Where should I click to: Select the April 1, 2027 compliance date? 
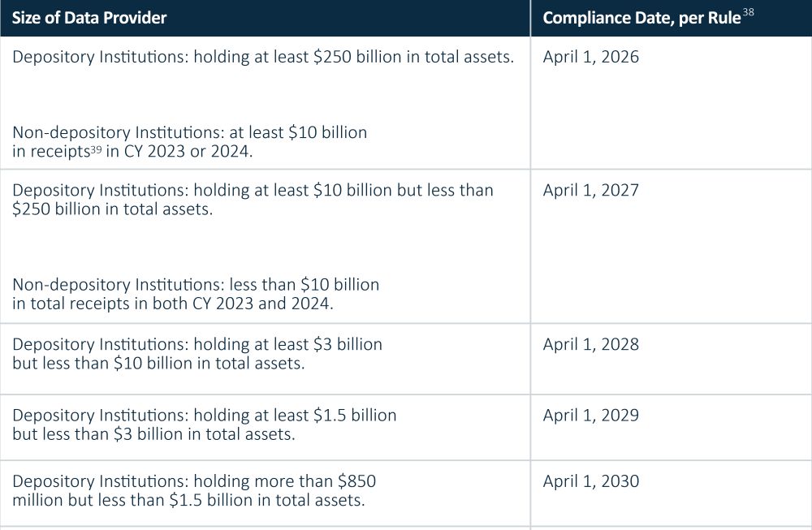coord(590,191)
